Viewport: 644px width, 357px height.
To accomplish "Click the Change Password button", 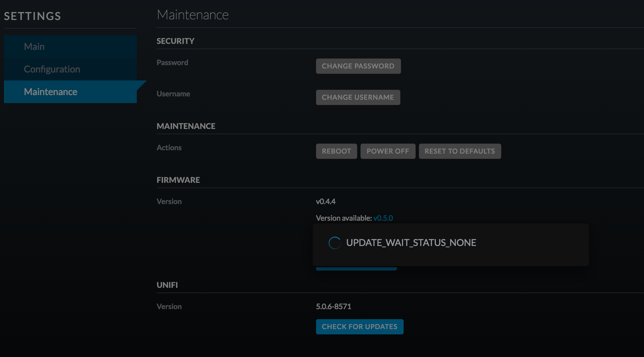I will point(358,66).
